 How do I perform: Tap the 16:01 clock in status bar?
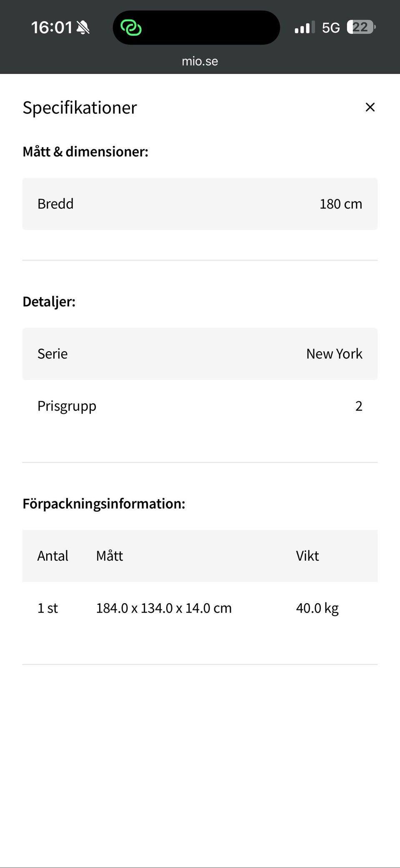coord(52,28)
